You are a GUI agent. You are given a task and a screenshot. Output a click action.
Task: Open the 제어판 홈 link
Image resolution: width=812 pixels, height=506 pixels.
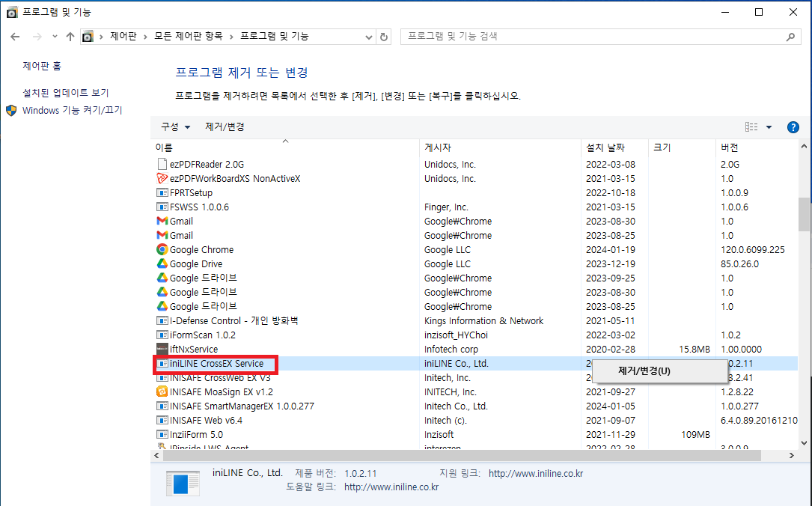click(x=42, y=66)
